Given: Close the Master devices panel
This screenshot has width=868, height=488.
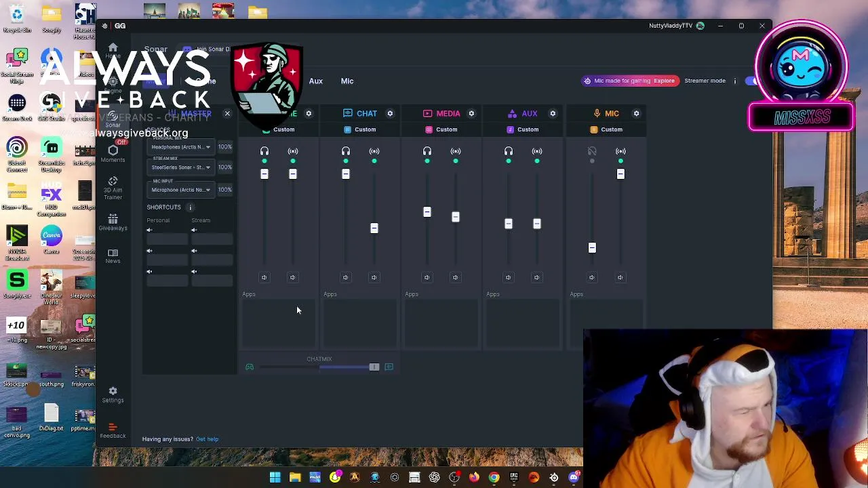Looking at the screenshot, I should pos(227,113).
